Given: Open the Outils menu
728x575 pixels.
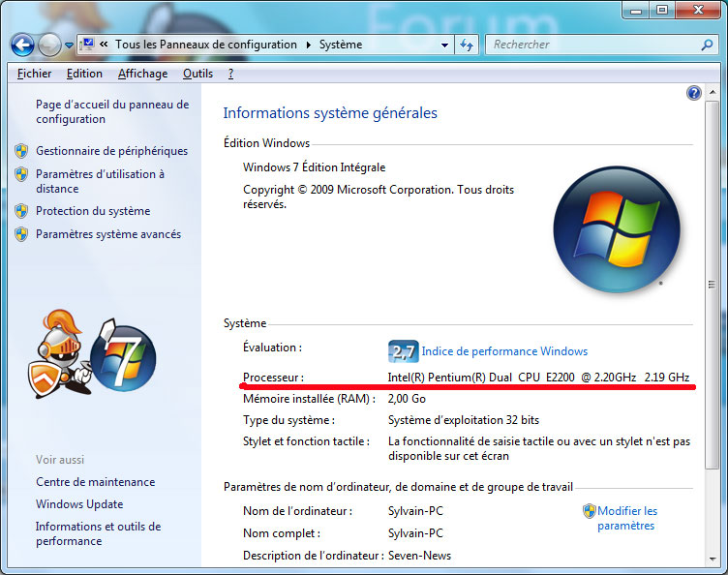Looking at the screenshot, I should [x=197, y=74].
